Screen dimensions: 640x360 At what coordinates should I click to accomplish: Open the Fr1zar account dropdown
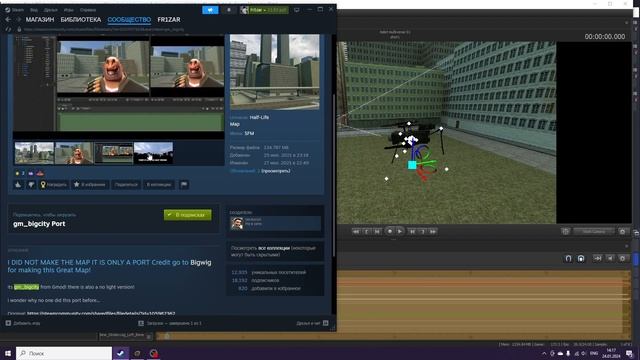pyautogui.click(x=264, y=10)
